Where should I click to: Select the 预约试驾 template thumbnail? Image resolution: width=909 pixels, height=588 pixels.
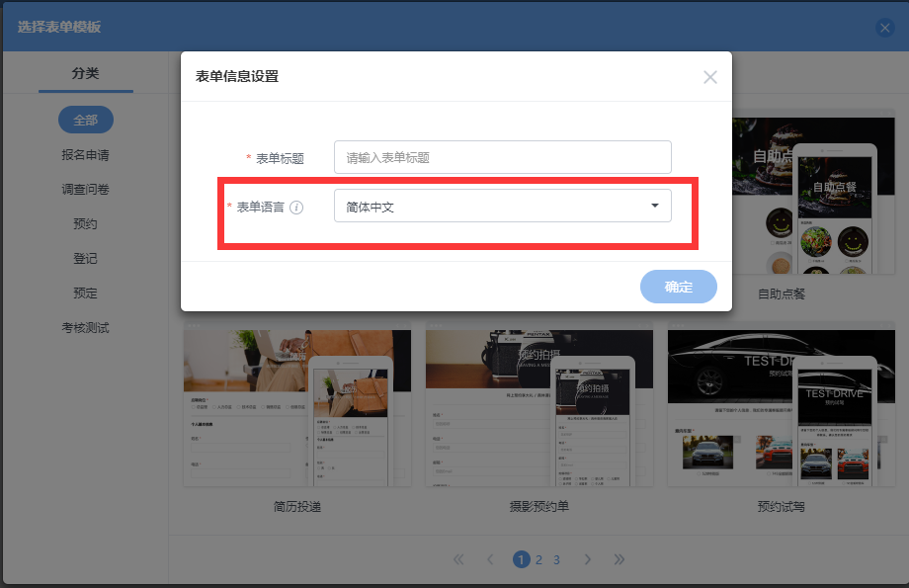(781, 407)
